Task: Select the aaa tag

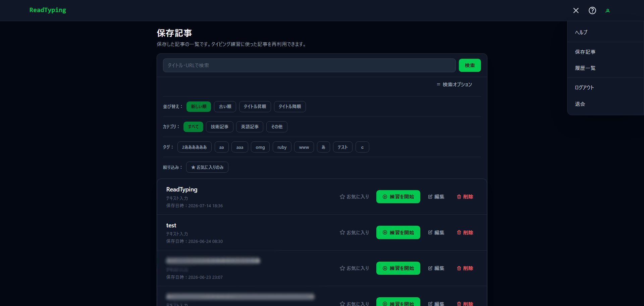Action: [x=240, y=147]
